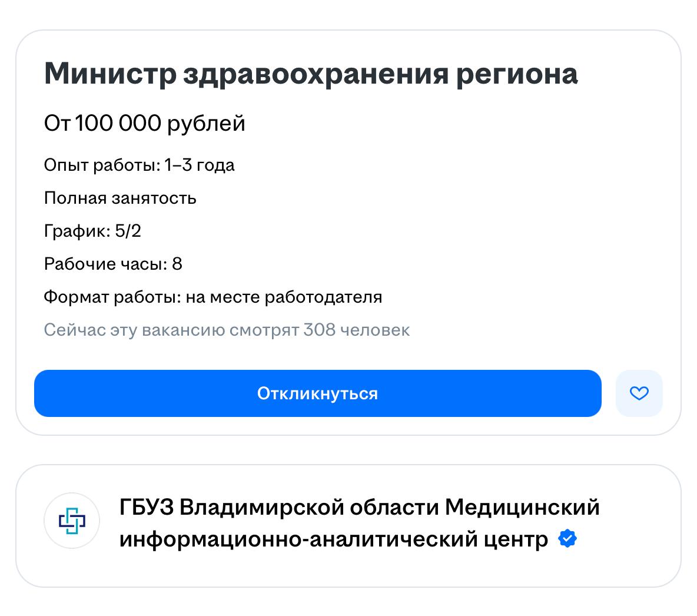697x616 pixels.
Task: Click the "1–3 года" experience value
Action: (x=200, y=165)
